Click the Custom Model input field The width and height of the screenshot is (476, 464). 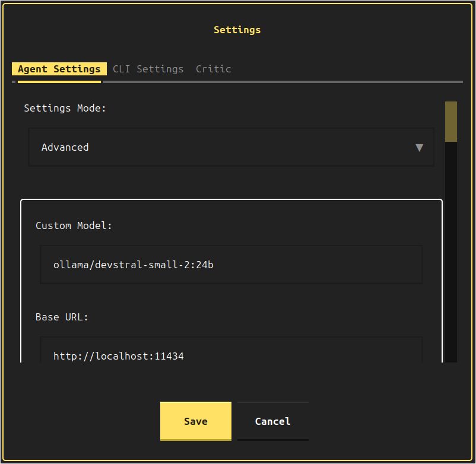230,264
